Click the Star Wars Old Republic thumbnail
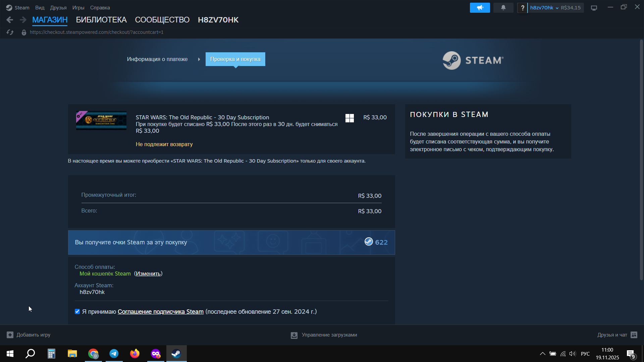 (101, 120)
